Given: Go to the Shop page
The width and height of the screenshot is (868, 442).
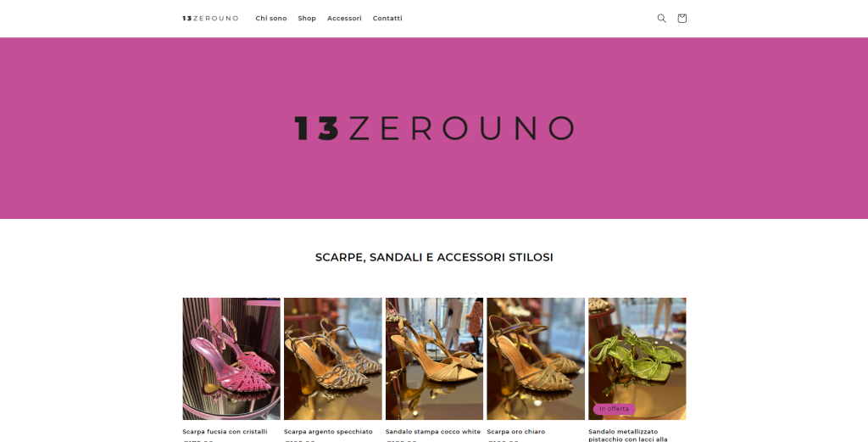Looking at the screenshot, I should pyautogui.click(x=307, y=19).
